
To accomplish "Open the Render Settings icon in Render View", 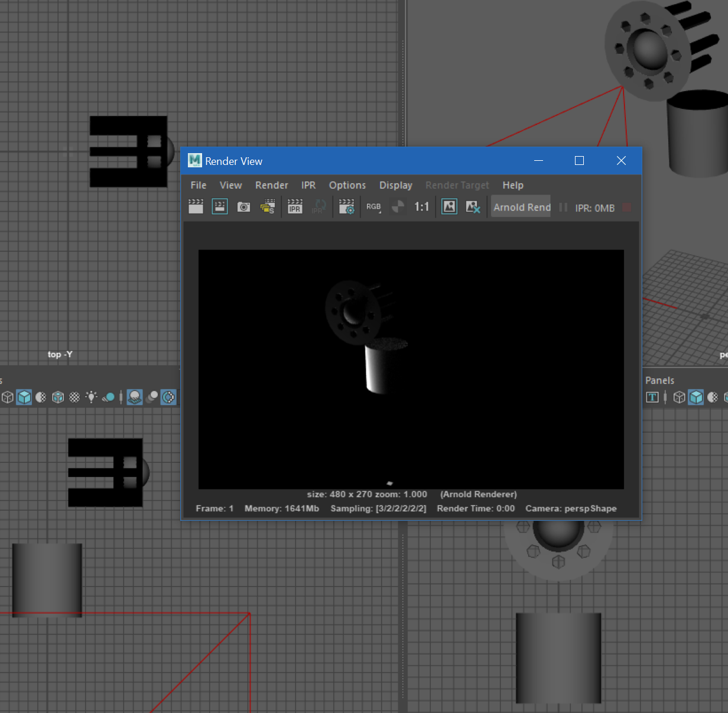I will (346, 206).
